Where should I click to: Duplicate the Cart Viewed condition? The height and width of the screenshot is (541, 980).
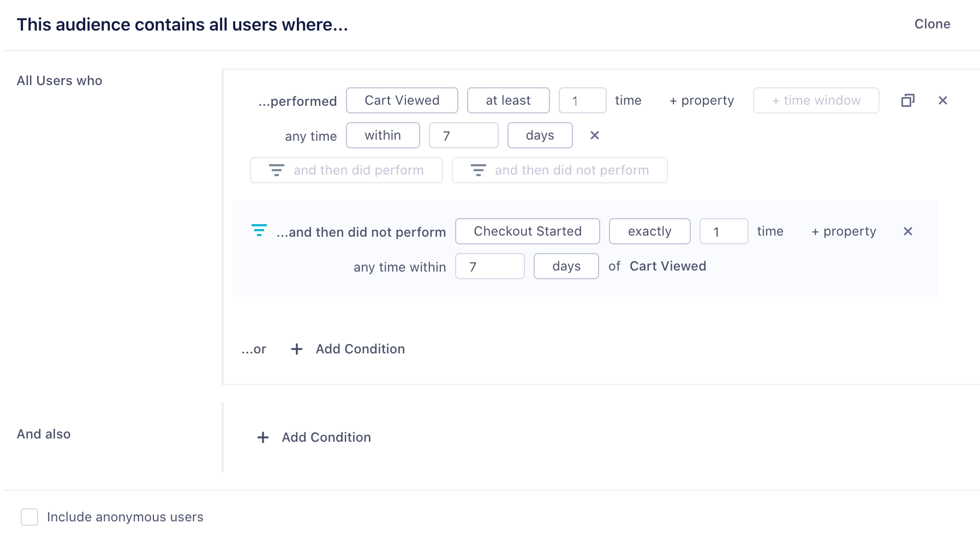907,100
